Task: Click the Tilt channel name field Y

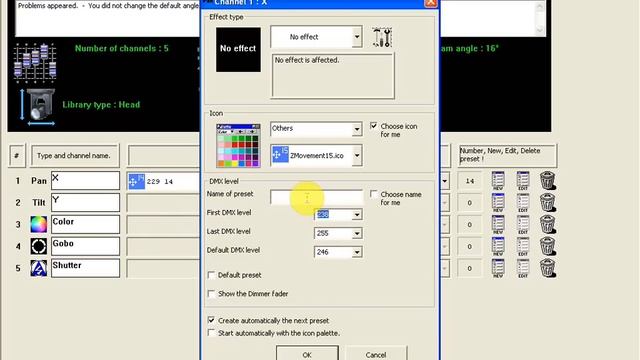Action: point(85,202)
